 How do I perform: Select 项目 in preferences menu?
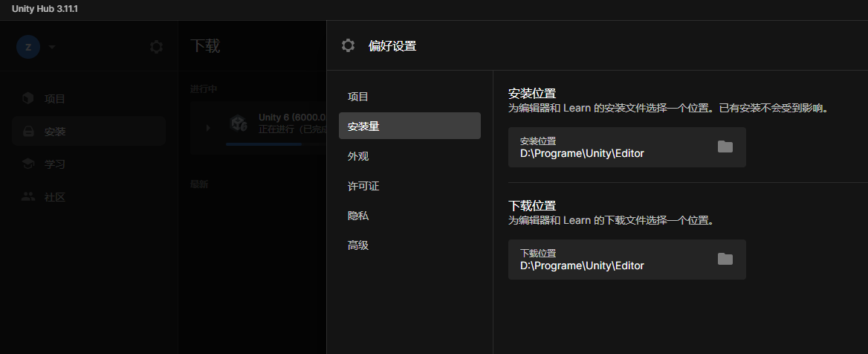[x=409, y=97]
